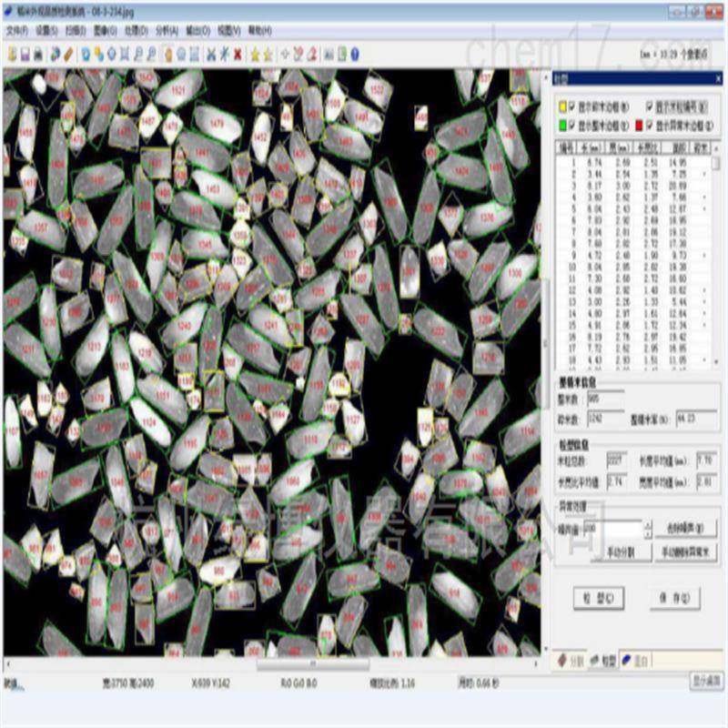Click the red checkmark toolbar icon
Viewport: 728px width, 728px height.
(x=298, y=55)
